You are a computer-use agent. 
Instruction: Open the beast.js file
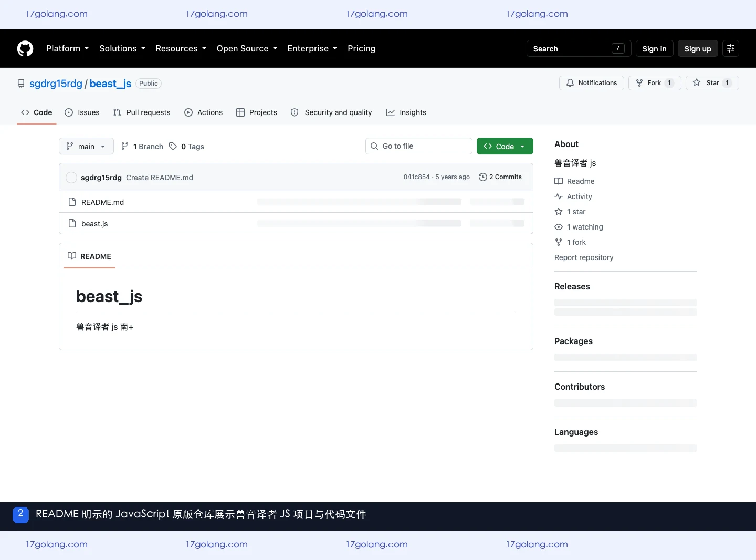pos(94,224)
